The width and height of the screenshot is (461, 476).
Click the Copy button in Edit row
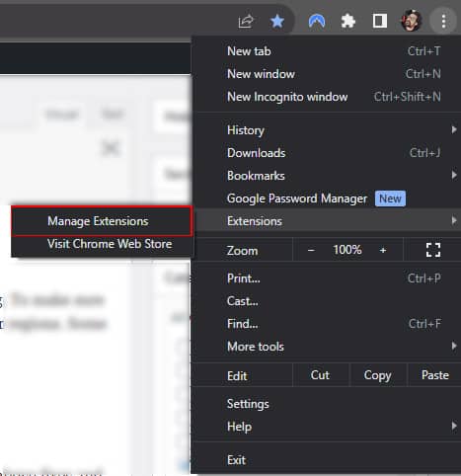(x=378, y=375)
